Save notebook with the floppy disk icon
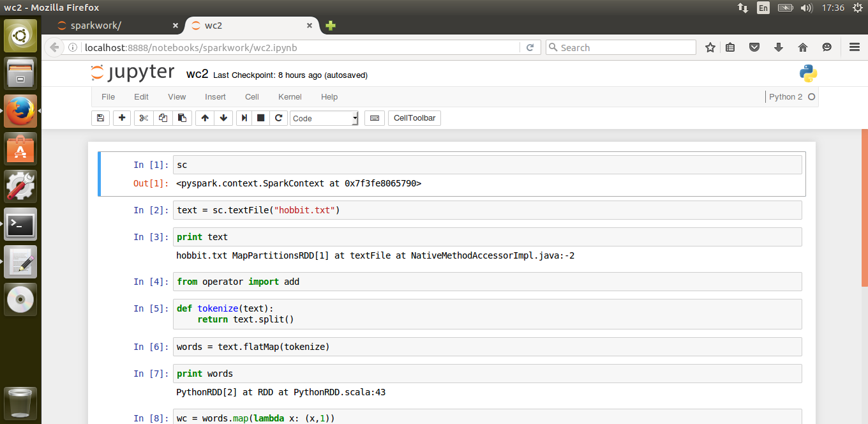868x424 pixels. tap(100, 118)
